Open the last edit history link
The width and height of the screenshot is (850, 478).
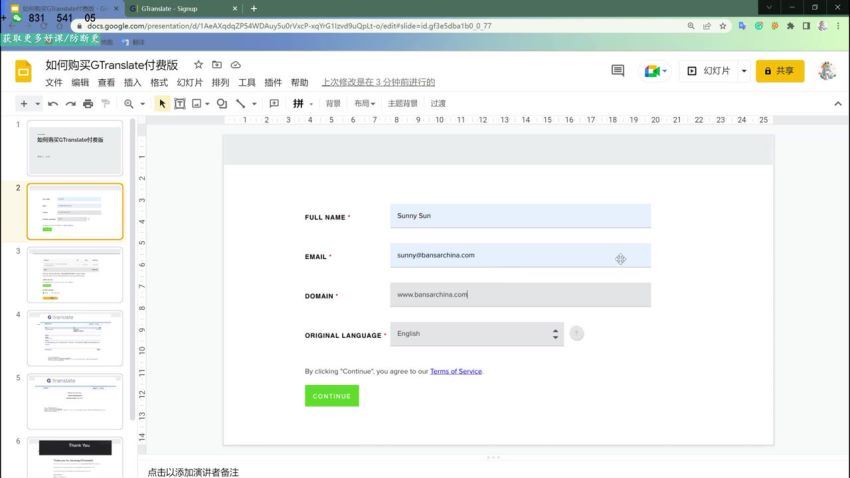click(x=378, y=82)
